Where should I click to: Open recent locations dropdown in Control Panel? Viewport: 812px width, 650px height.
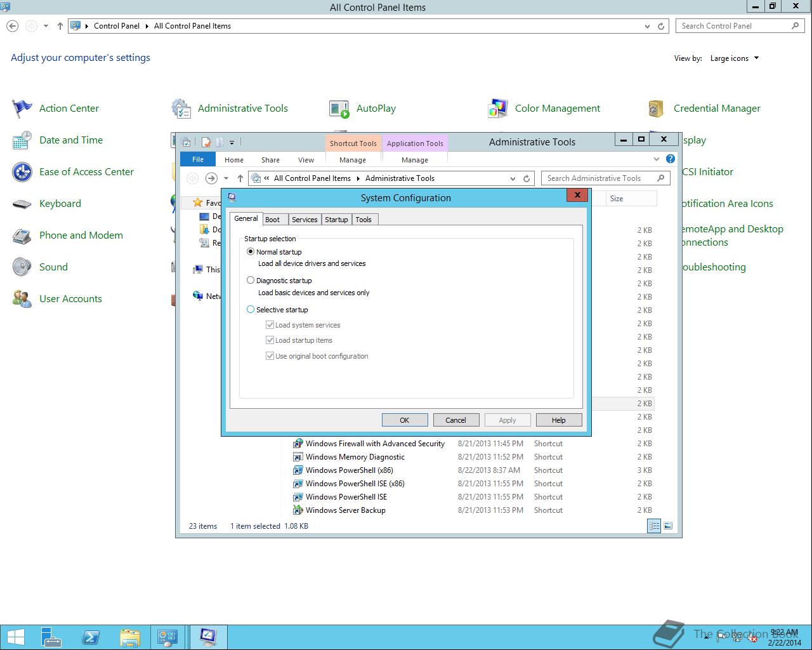click(x=46, y=26)
